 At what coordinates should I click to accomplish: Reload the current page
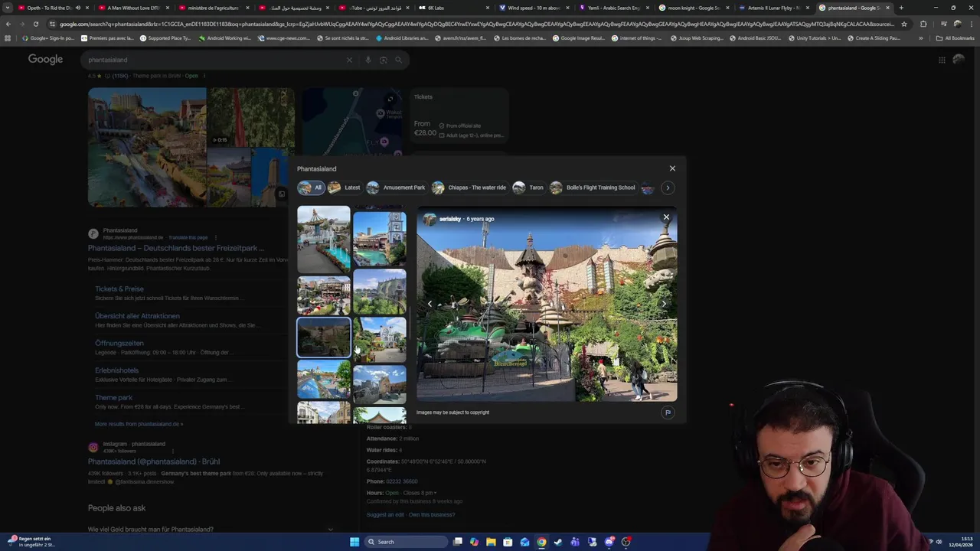pyautogui.click(x=35, y=24)
